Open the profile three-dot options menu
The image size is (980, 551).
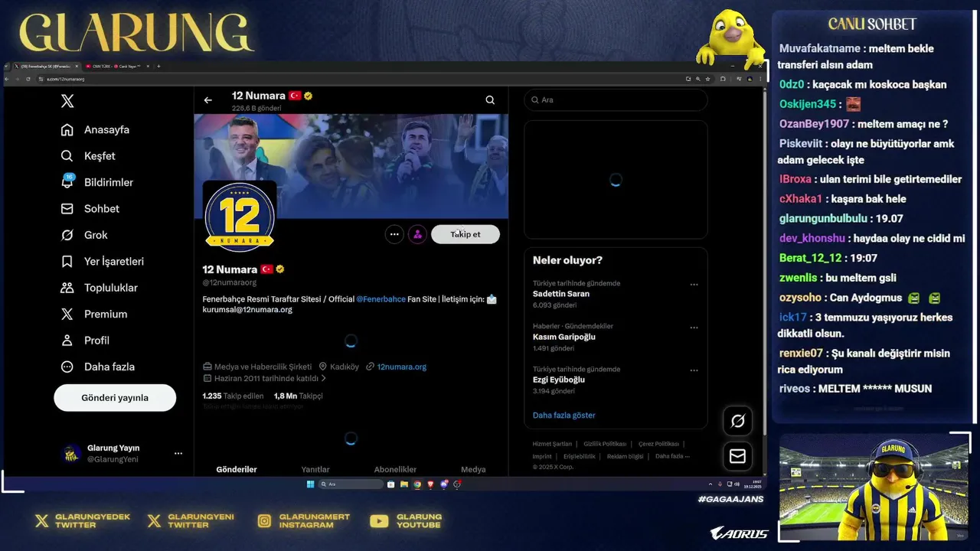coord(394,234)
